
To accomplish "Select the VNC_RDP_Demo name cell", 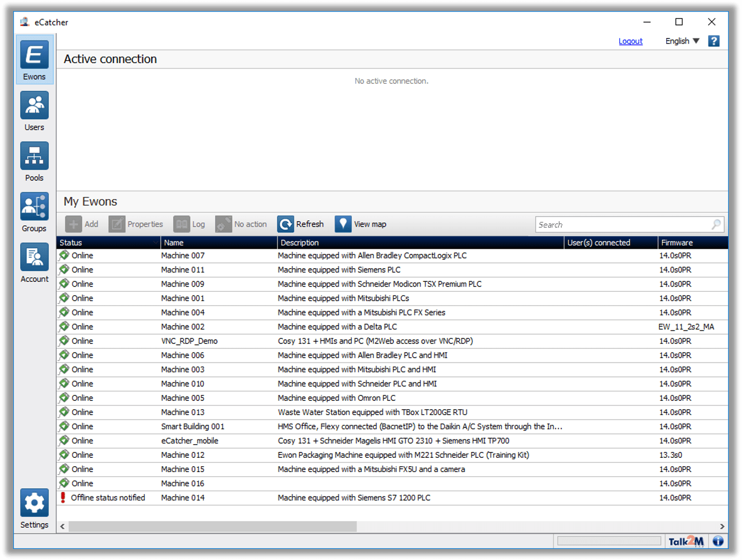I will click(189, 341).
